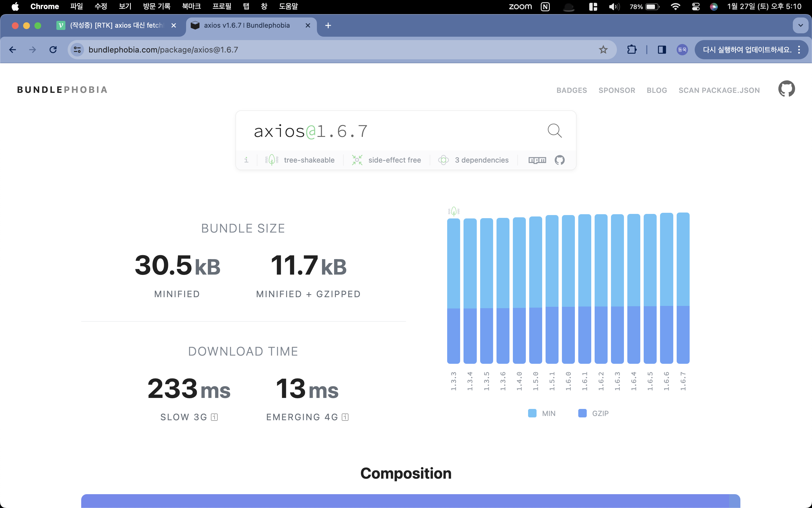This screenshot has height=508, width=812.
Task: Open the zoom menu bar item
Action: (x=520, y=6)
